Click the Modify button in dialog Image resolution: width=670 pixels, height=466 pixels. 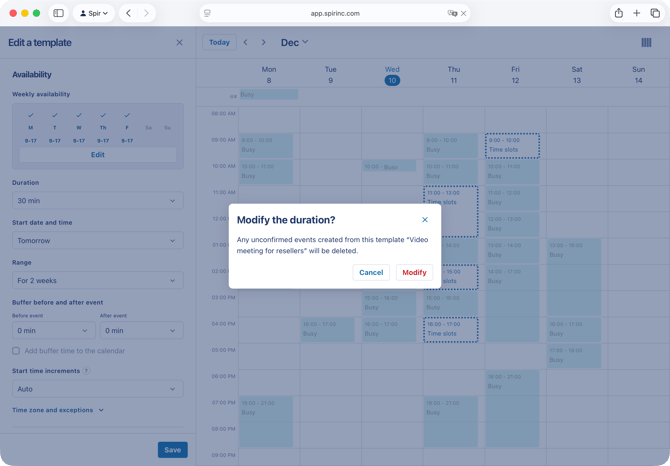pos(414,272)
